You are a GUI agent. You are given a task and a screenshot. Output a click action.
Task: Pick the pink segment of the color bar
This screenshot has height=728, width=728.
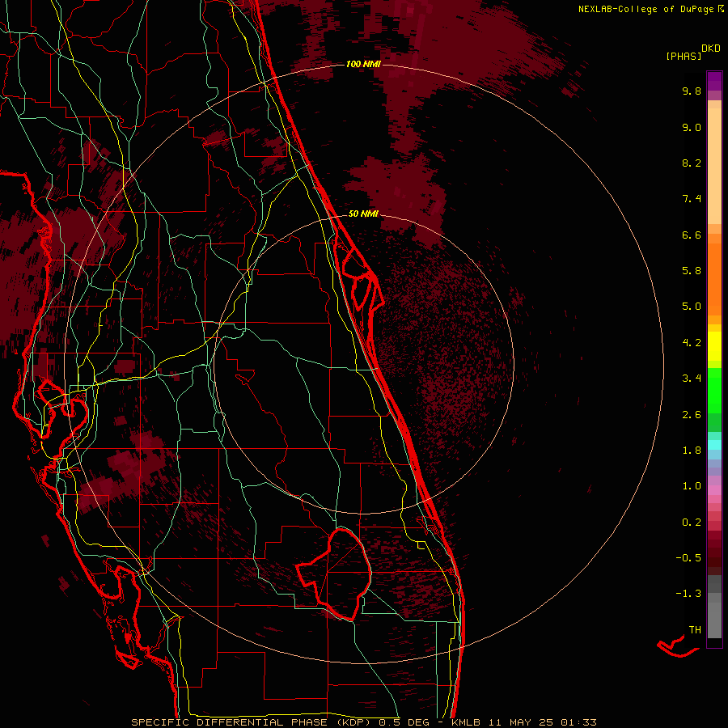(x=714, y=490)
